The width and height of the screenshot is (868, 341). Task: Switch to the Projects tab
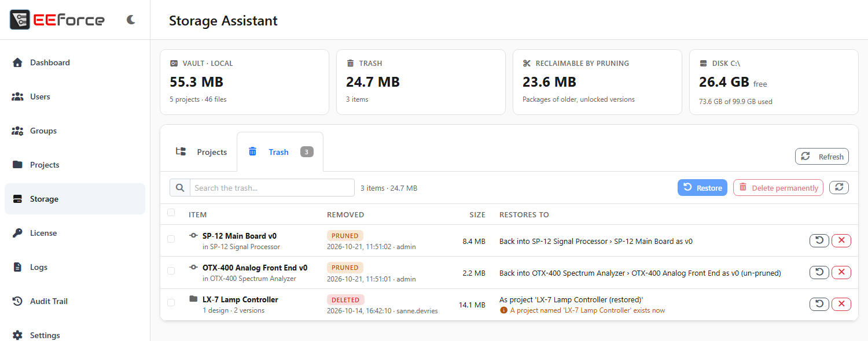tap(201, 152)
